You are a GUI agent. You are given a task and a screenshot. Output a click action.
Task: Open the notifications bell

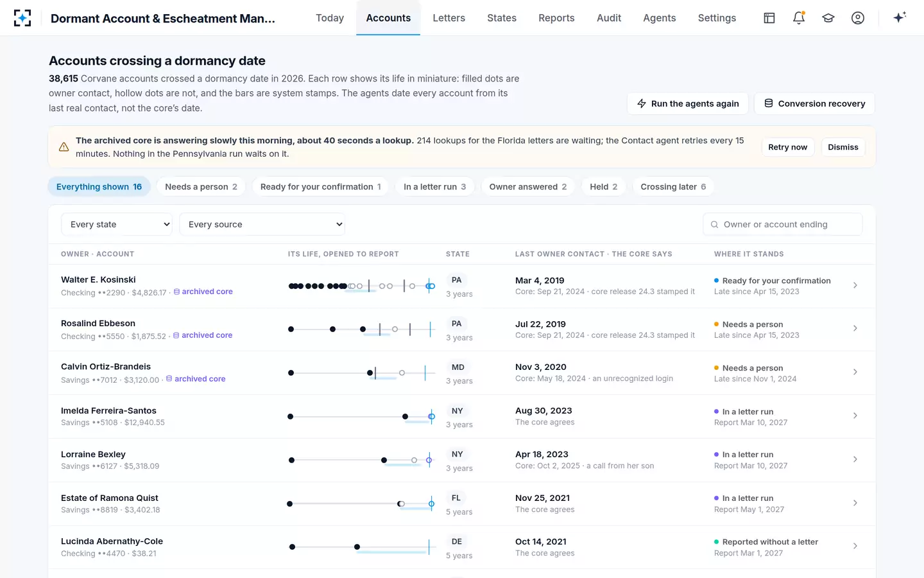click(799, 18)
